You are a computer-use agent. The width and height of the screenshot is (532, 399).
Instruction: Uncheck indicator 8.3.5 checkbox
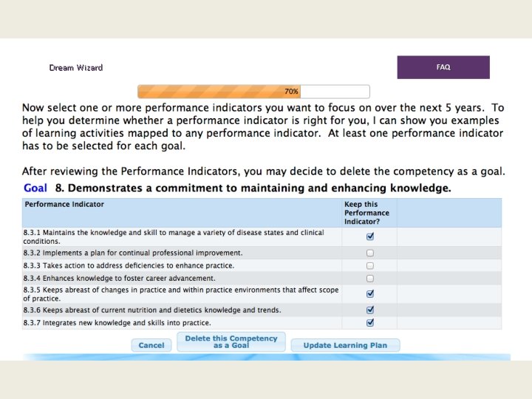(370, 293)
